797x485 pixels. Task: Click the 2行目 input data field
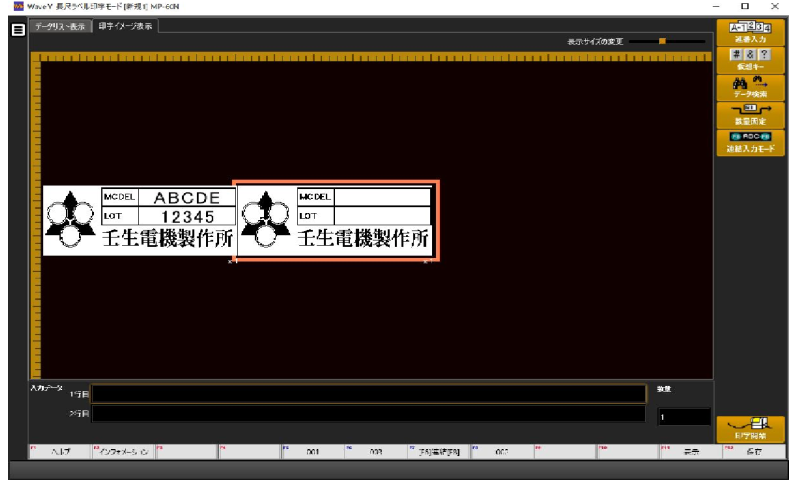click(369, 414)
